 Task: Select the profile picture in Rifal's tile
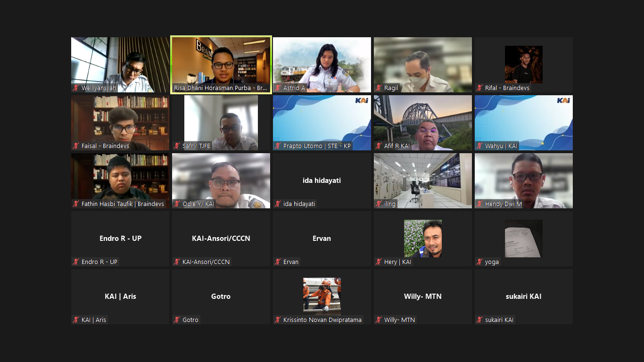pyautogui.click(x=523, y=65)
